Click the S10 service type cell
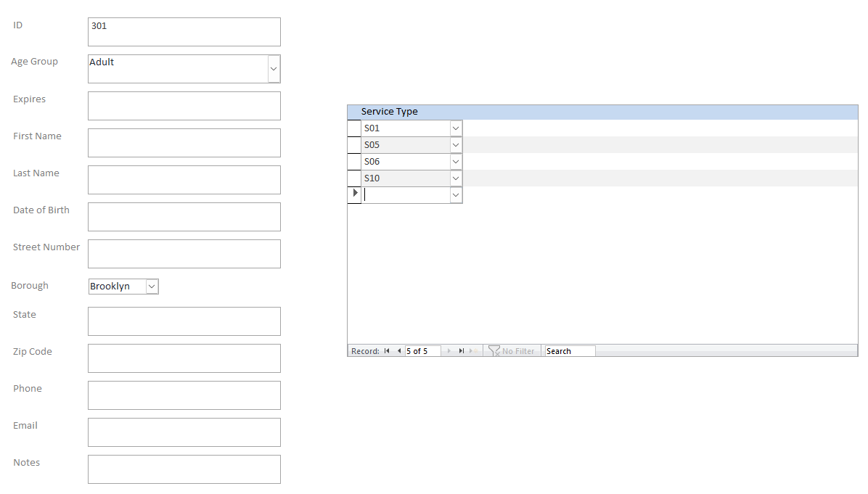This screenshot has width=868, height=494. [x=406, y=178]
